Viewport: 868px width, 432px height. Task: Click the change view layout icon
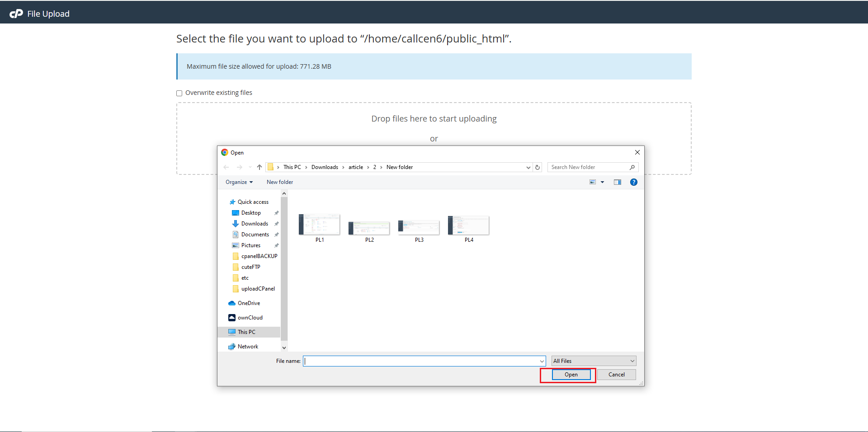click(593, 182)
